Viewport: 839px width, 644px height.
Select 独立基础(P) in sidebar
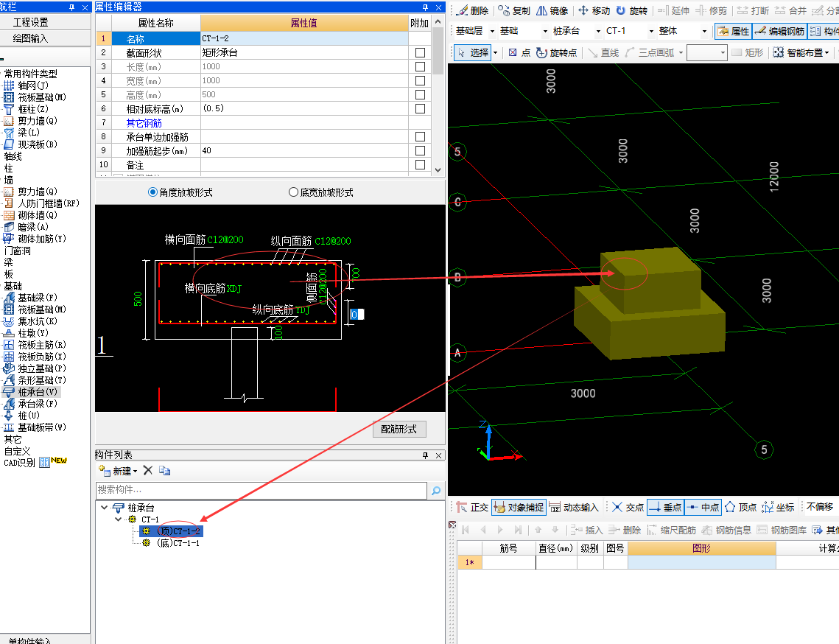pyautogui.click(x=35, y=368)
